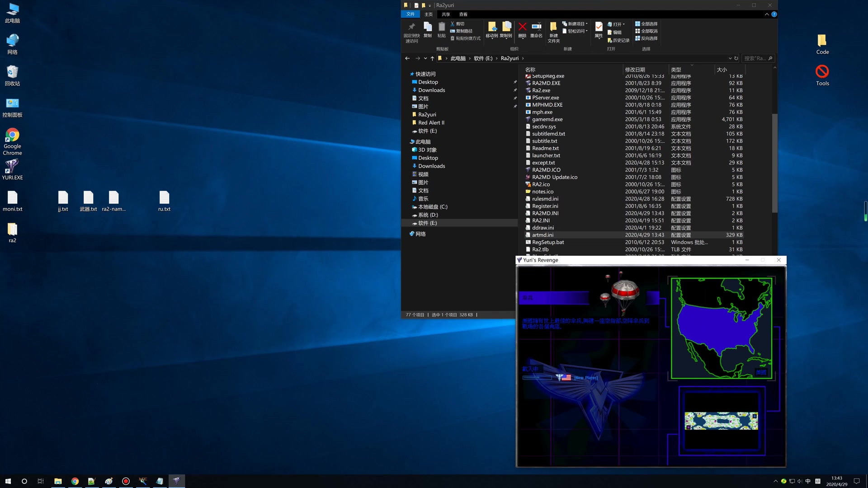Click Pin to Quick Access (固定到快速访问) icon
Screen dimensions: 868x488
tap(411, 27)
